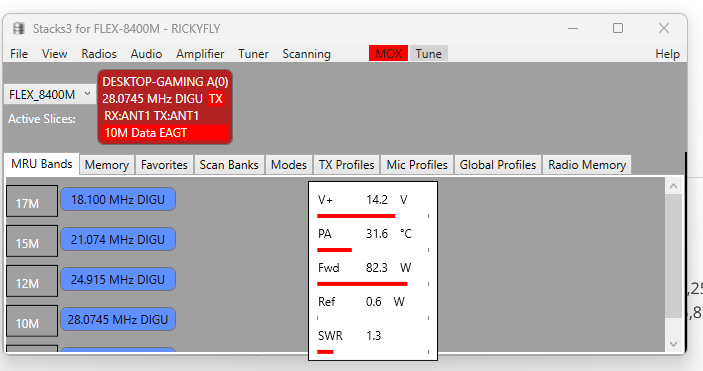Screen dimensions: 703x371
Task: Switch to the Scan Banks tab
Action: pos(229,165)
